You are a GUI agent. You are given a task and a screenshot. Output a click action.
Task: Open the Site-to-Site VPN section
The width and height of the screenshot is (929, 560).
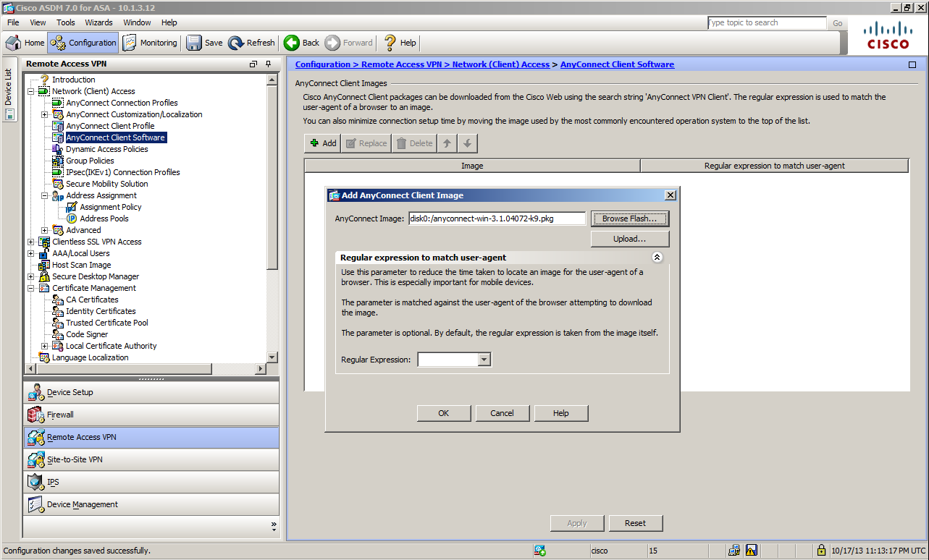[x=151, y=459]
